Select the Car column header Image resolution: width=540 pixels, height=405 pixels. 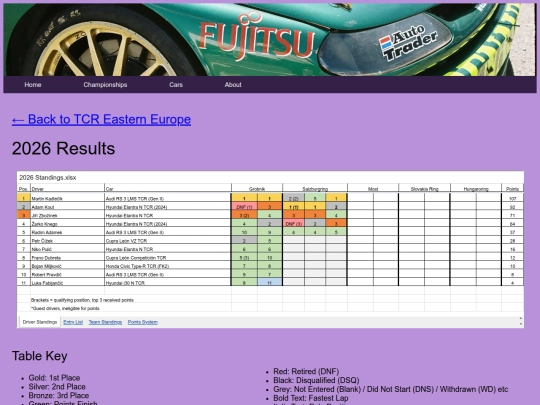[x=168, y=189]
